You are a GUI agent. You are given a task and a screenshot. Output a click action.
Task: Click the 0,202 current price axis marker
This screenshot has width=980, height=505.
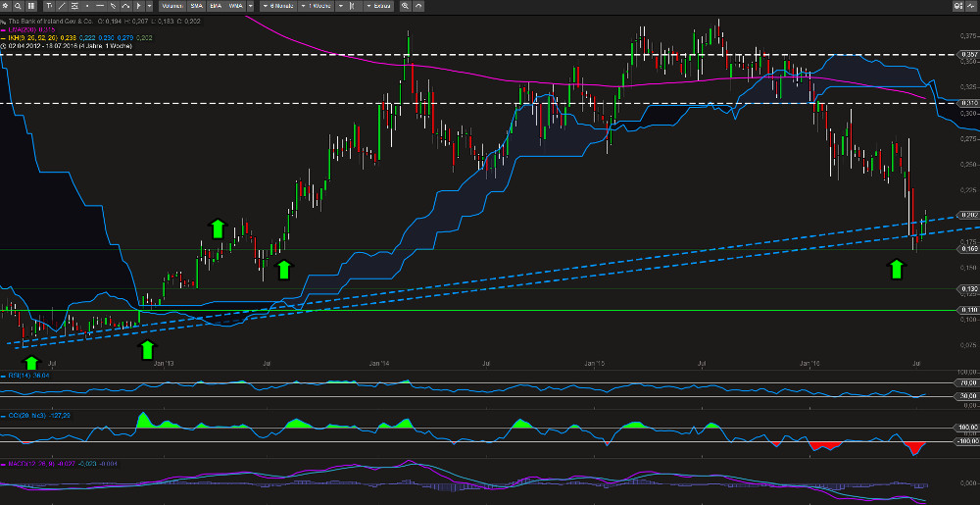[x=967, y=215]
